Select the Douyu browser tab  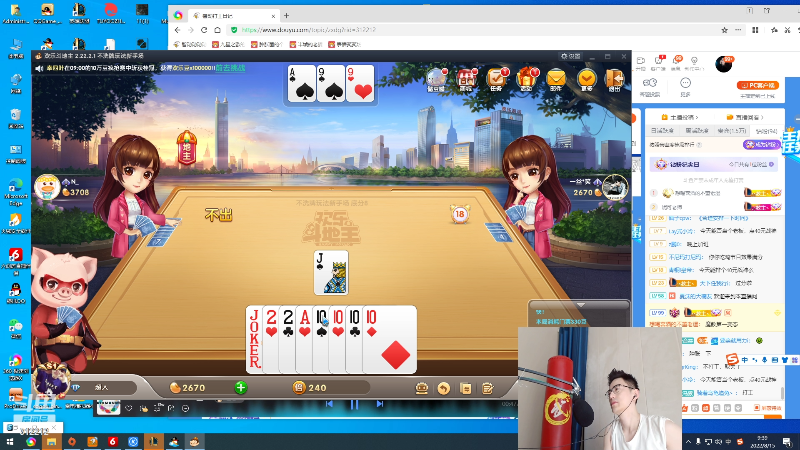coord(234,16)
